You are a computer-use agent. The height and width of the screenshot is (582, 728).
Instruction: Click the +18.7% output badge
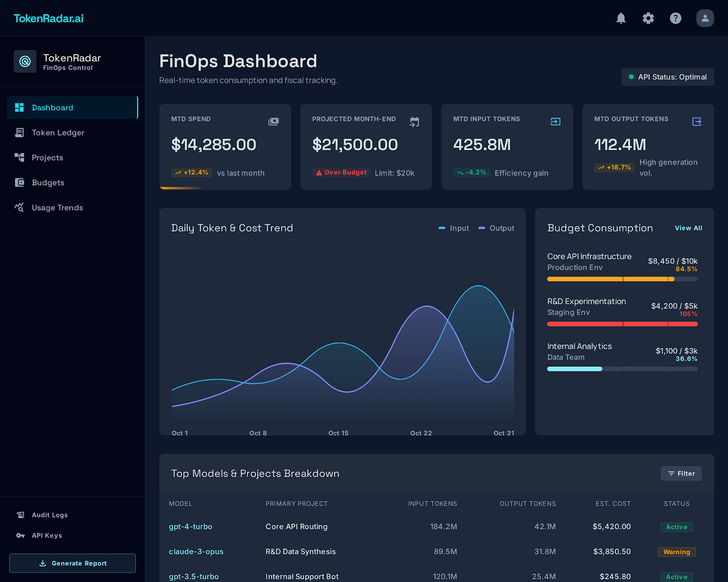pos(615,167)
